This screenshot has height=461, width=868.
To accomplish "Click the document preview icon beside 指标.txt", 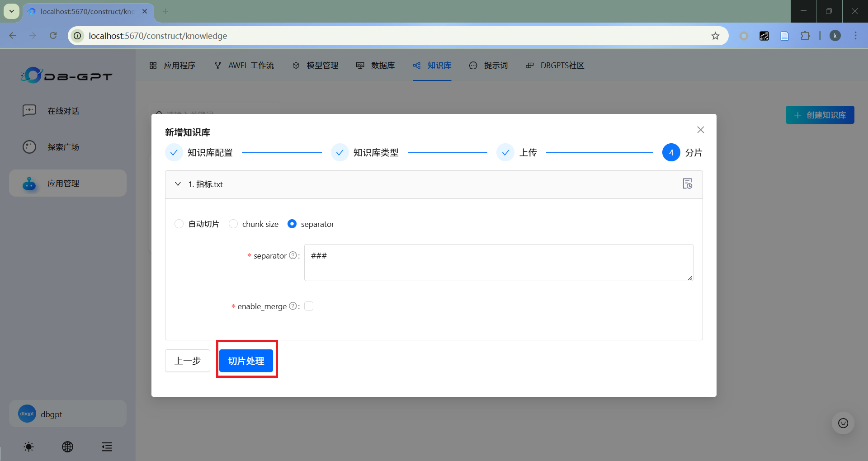I will [687, 184].
